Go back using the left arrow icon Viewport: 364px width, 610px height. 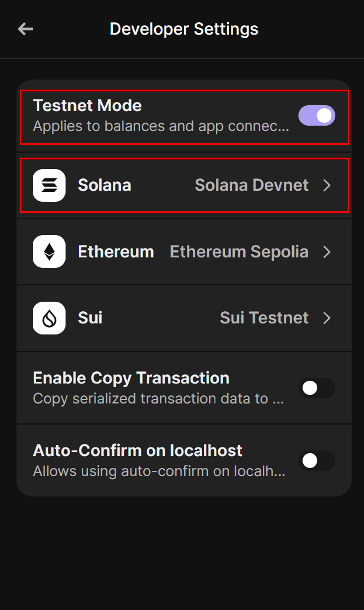click(x=26, y=29)
